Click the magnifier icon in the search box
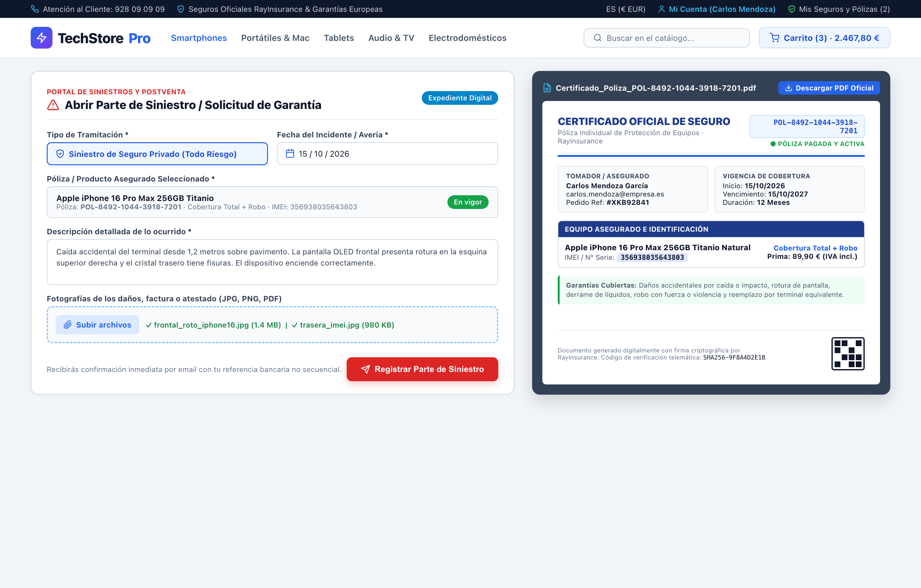Image resolution: width=921 pixels, height=588 pixels. point(597,38)
